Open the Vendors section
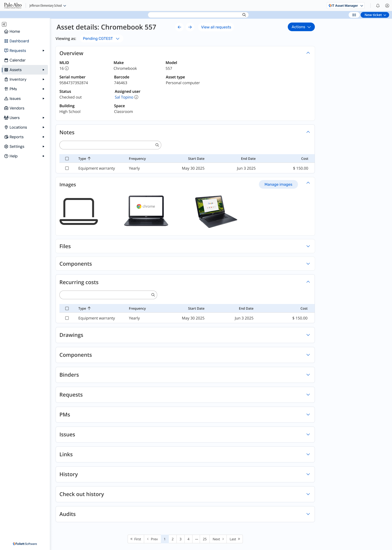392x550 pixels. (x=17, y=108)
